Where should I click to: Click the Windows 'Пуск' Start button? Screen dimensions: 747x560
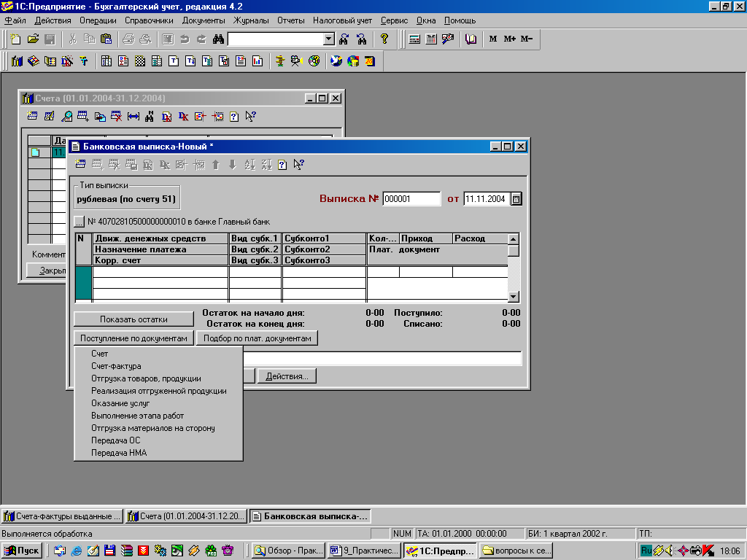click(x=22, y=551)
